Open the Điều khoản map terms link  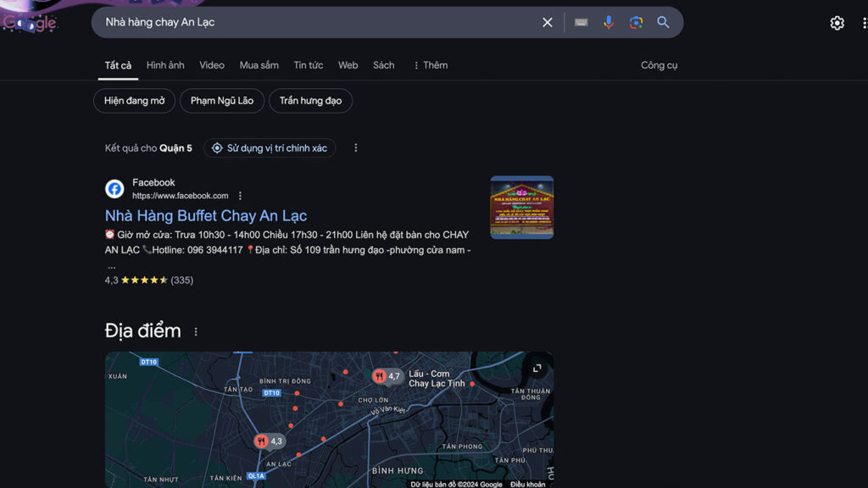pyautogui.click(x=527, y=484)
